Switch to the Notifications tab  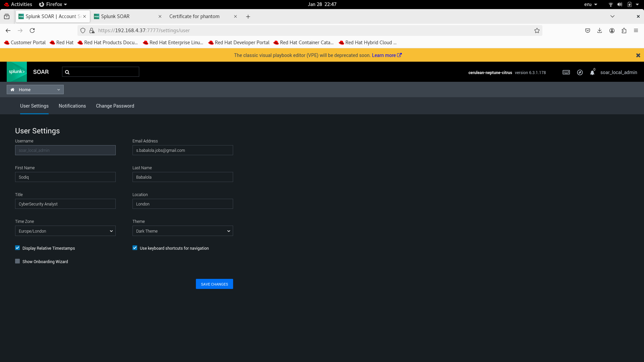click(x=72, y=106)
